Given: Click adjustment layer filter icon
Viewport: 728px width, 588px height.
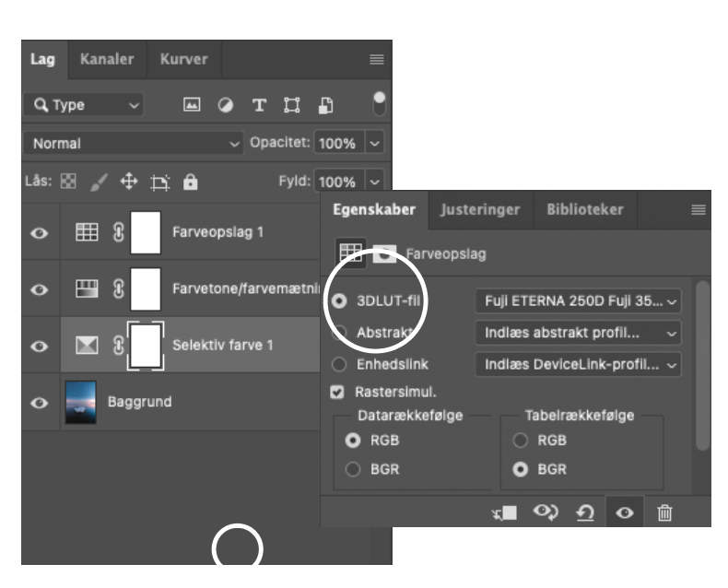Looking at the screenshot, I should pos(225,105).
